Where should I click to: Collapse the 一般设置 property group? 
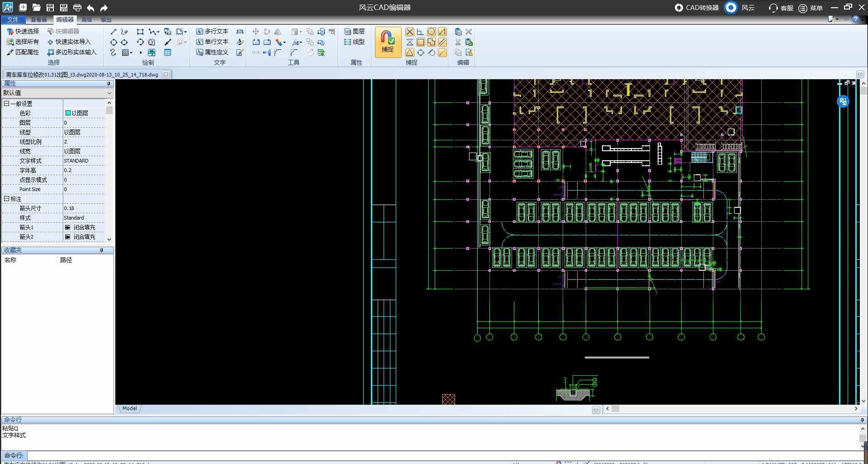pyautogui.click(x=6, y=104)
